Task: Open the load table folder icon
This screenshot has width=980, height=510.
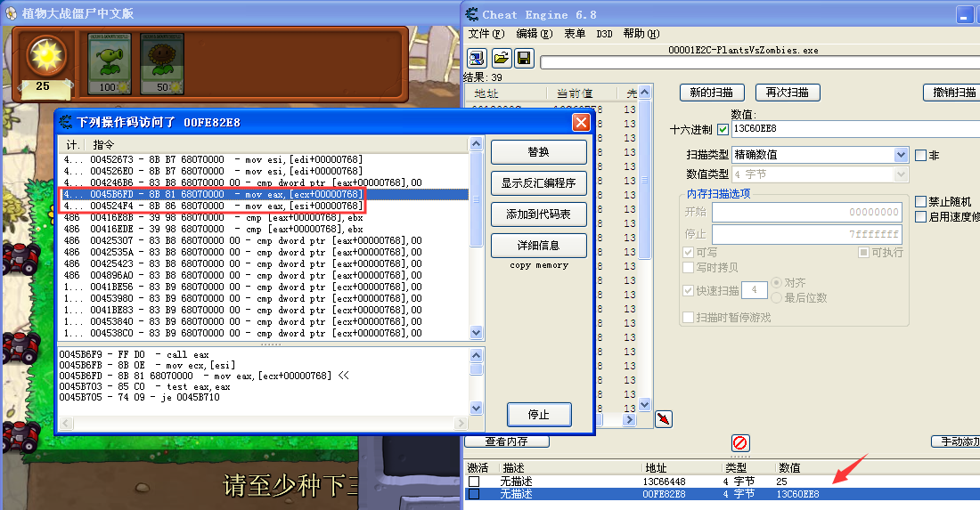Action: (502, 58)
